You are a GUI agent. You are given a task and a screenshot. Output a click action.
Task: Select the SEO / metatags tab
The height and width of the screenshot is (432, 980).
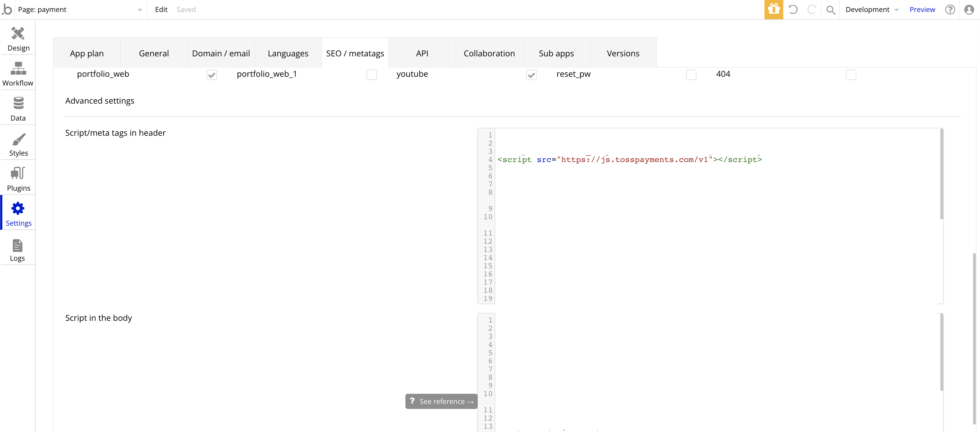pyautogui.click(x=355, y=53)
